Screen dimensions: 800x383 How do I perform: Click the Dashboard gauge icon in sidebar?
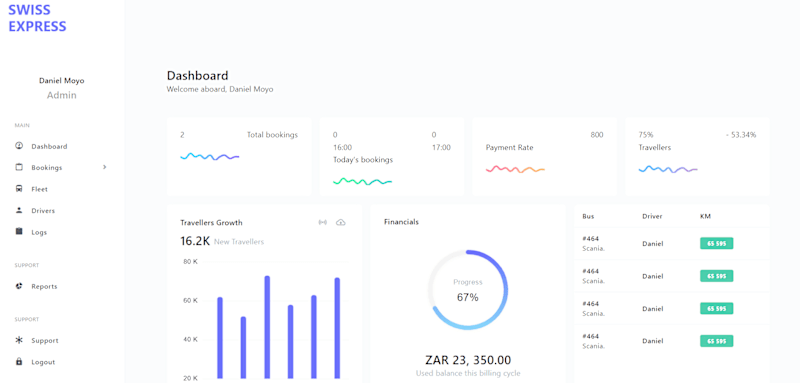click(x=19, y=146)
